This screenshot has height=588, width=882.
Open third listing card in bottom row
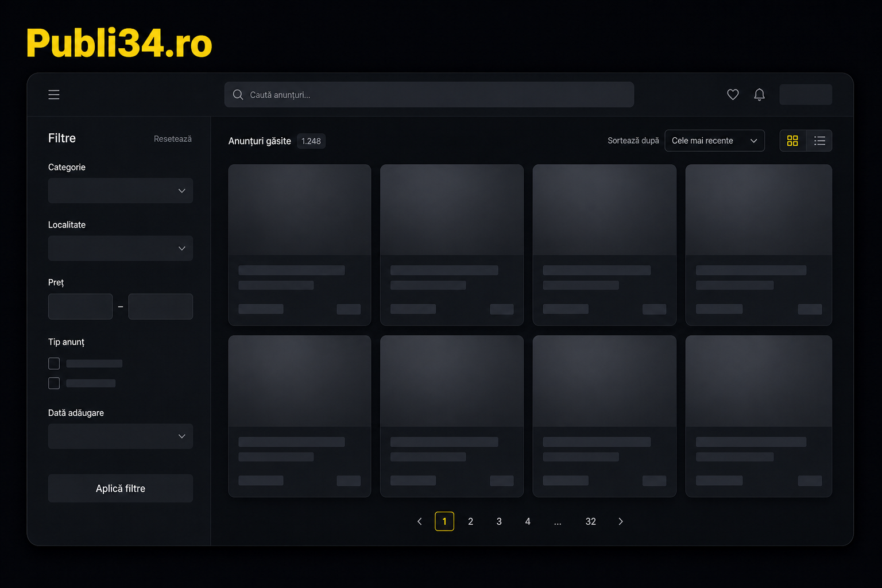tap(605, 416)
